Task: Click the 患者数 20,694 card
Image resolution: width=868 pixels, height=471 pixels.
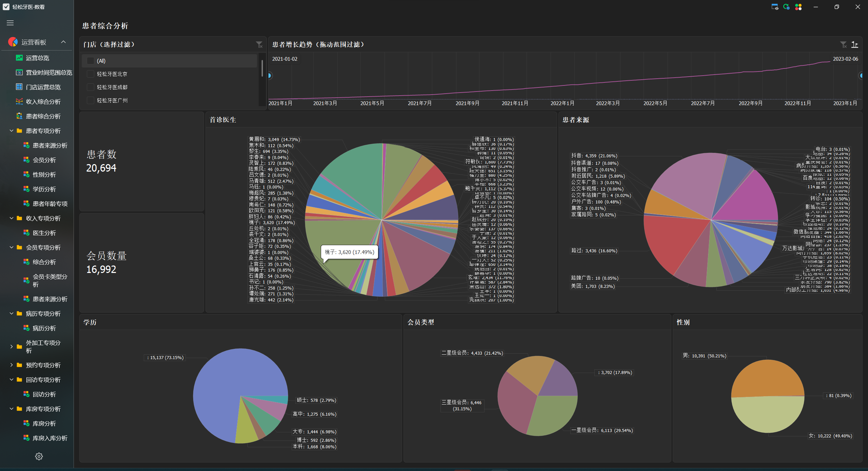Action: 141,161
